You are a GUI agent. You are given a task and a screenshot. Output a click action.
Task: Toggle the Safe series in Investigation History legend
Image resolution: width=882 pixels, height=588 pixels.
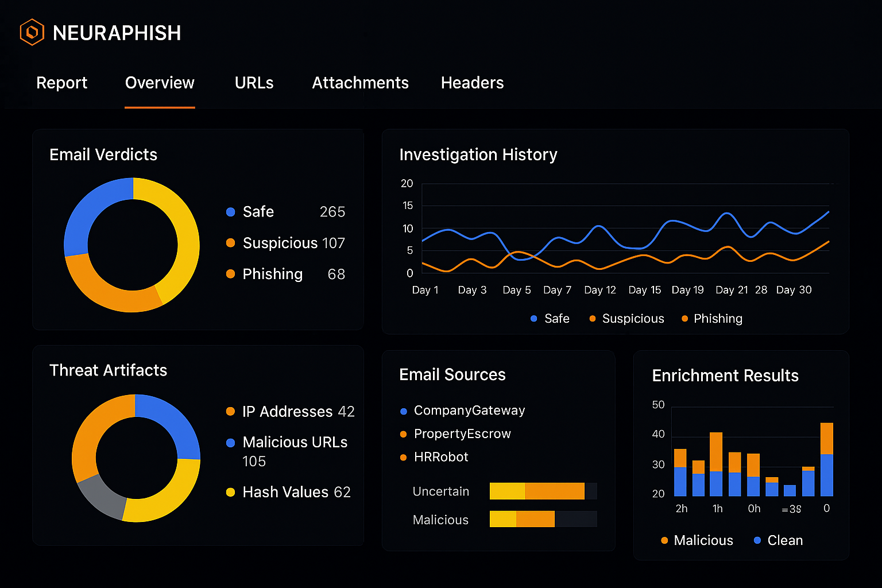[x=533, y=319]
